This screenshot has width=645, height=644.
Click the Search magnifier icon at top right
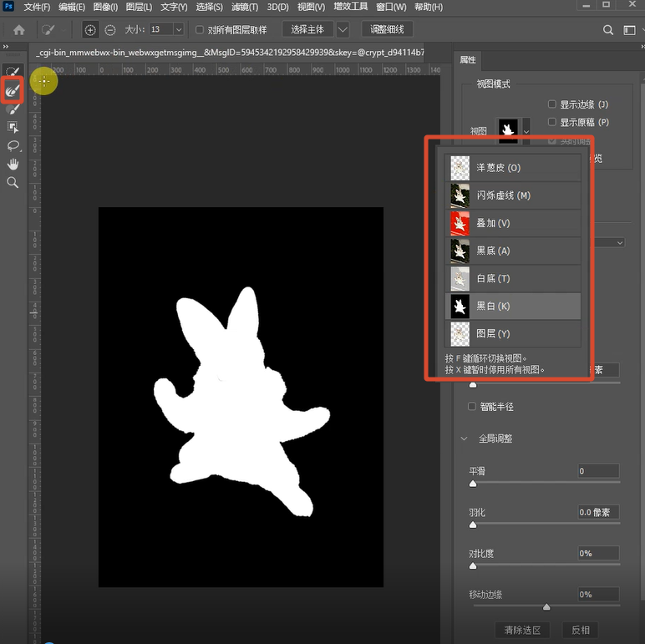tap(608, 30)
